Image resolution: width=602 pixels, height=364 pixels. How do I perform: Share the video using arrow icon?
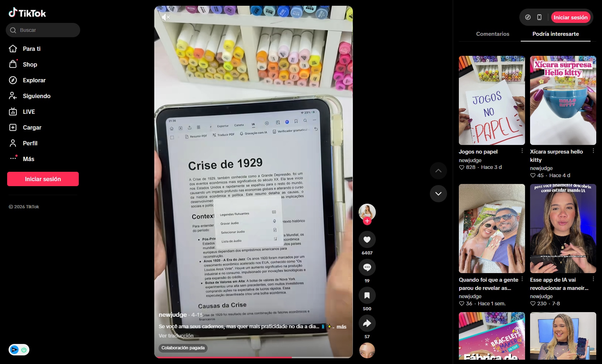click(x=367, y=323)
